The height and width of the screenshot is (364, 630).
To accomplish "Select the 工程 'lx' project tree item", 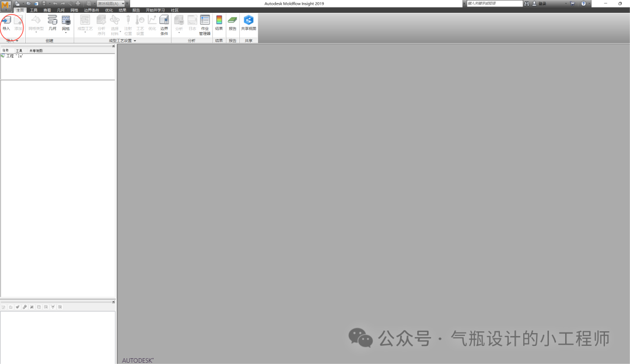I will click(x=12, y=56).
